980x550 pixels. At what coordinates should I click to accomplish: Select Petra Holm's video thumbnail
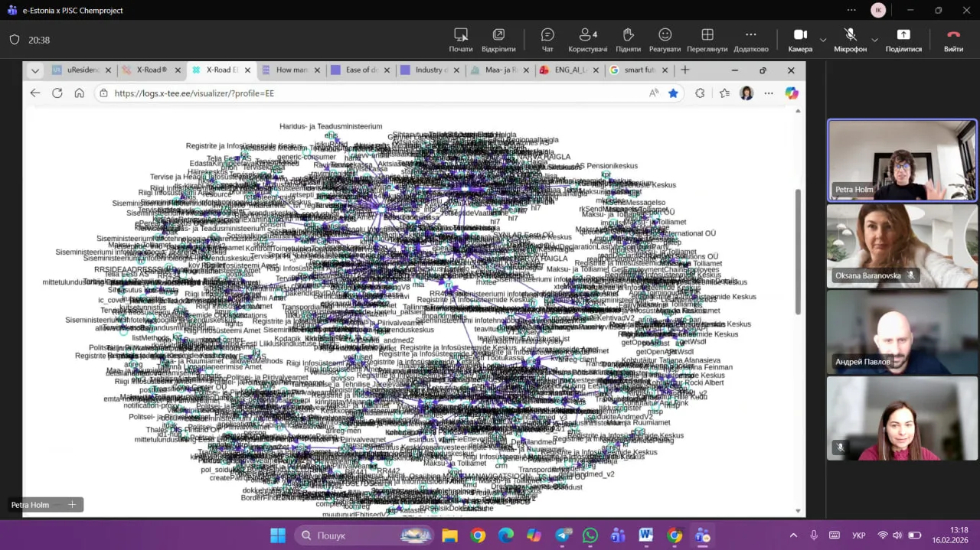[902, 160]
